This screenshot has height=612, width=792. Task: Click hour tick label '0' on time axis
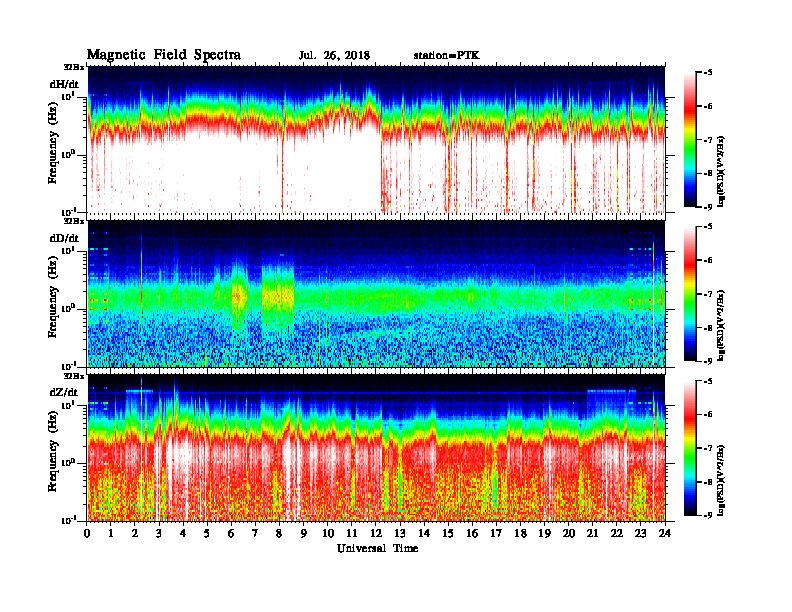[x=87, y=533]
